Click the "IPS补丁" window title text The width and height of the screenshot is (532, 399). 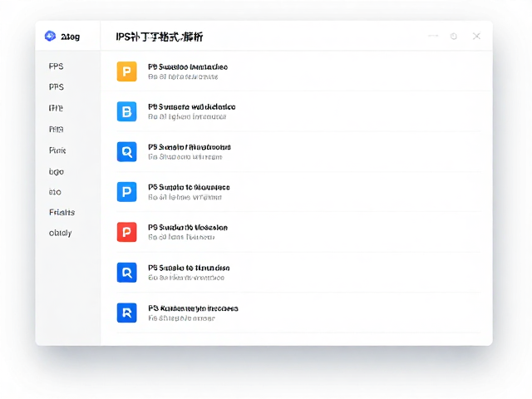click(x=159, y=37)
